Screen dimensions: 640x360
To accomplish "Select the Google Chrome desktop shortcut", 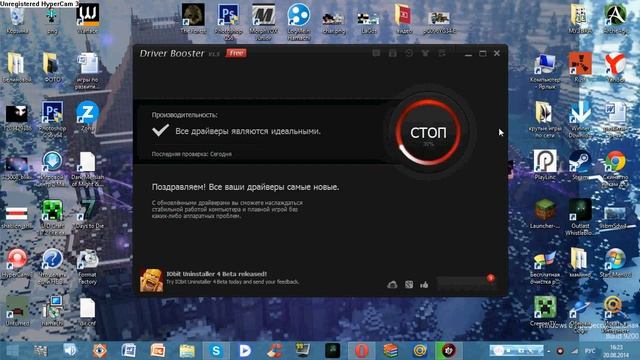I will [x=615, y=168].
